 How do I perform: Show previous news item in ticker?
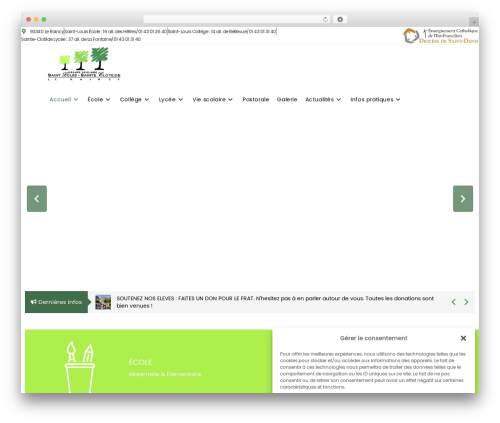(x=453, y=302)
